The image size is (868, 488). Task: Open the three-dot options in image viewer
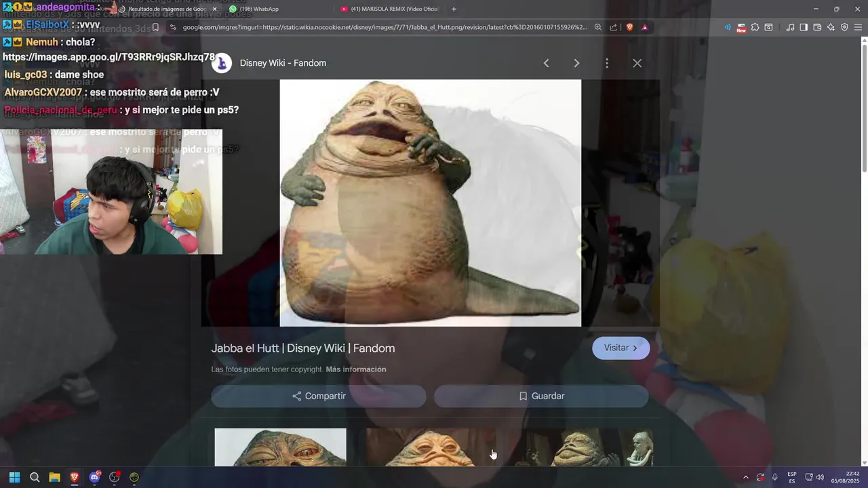606,63
